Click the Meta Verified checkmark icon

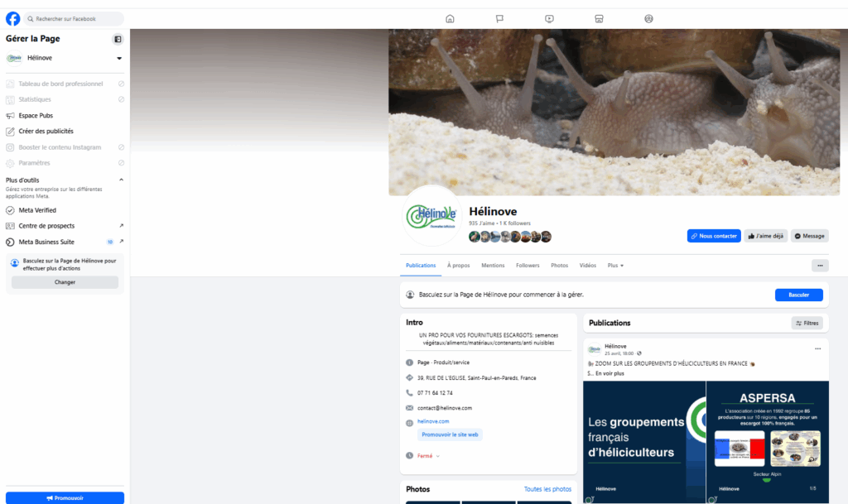tap(10, 210)
